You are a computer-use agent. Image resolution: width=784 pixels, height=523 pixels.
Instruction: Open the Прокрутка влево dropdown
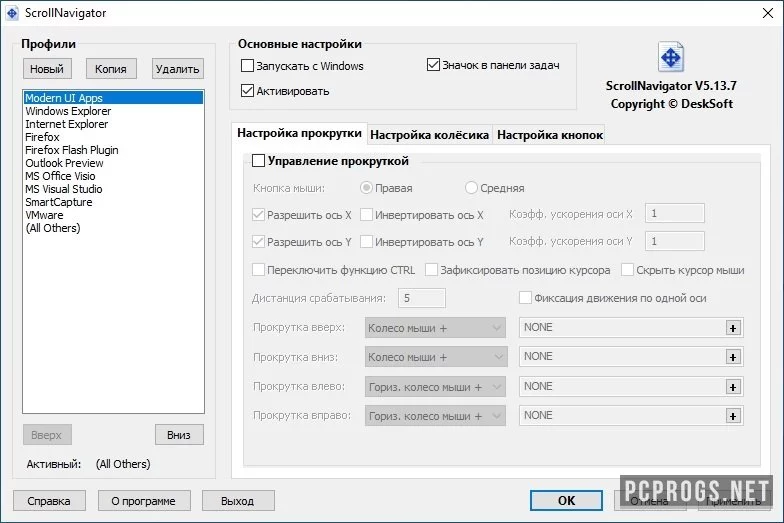(435, 386)
